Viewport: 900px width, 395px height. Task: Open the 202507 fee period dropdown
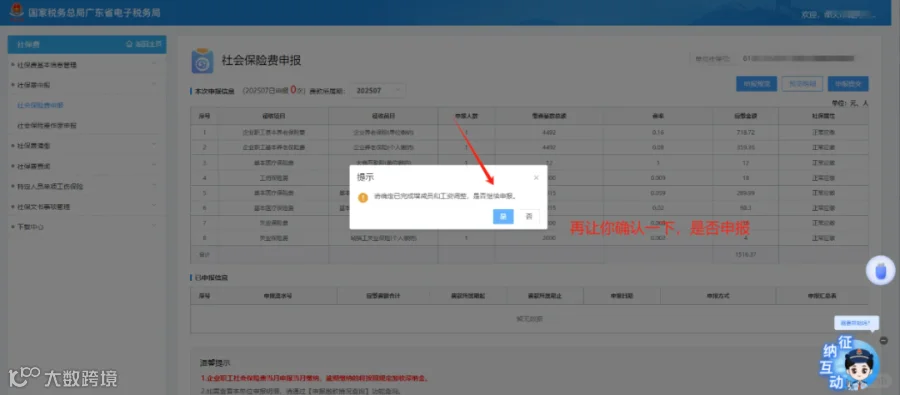(x=378, y=91)
